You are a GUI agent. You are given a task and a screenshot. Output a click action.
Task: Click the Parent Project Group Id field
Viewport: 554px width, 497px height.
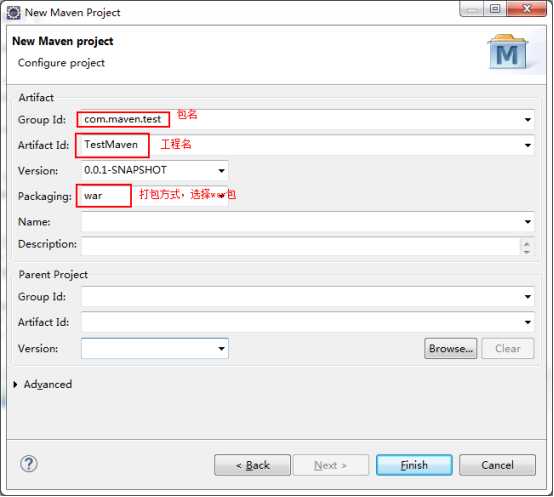pyautogui.click(x=307, y=297)
